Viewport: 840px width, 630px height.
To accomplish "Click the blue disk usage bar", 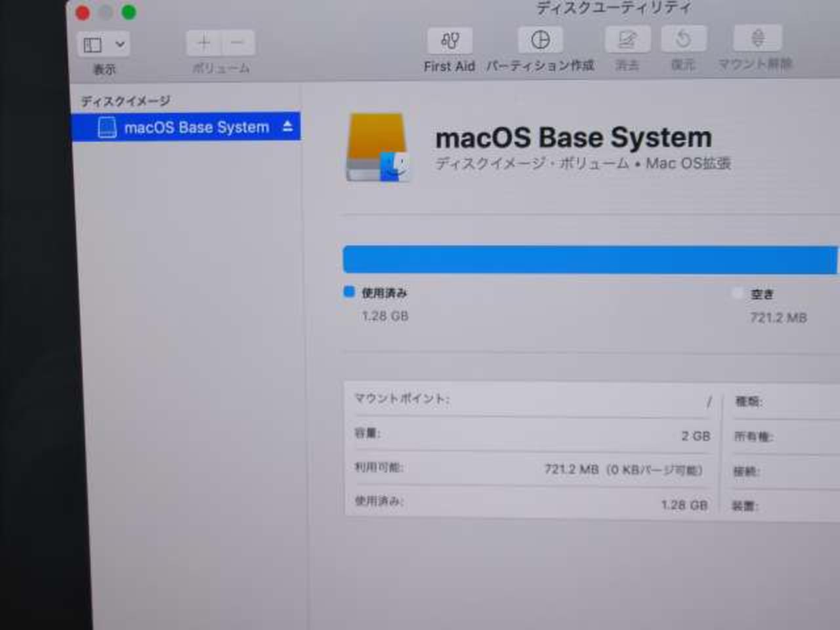I will pyautogui.click(x=589, y=260).
